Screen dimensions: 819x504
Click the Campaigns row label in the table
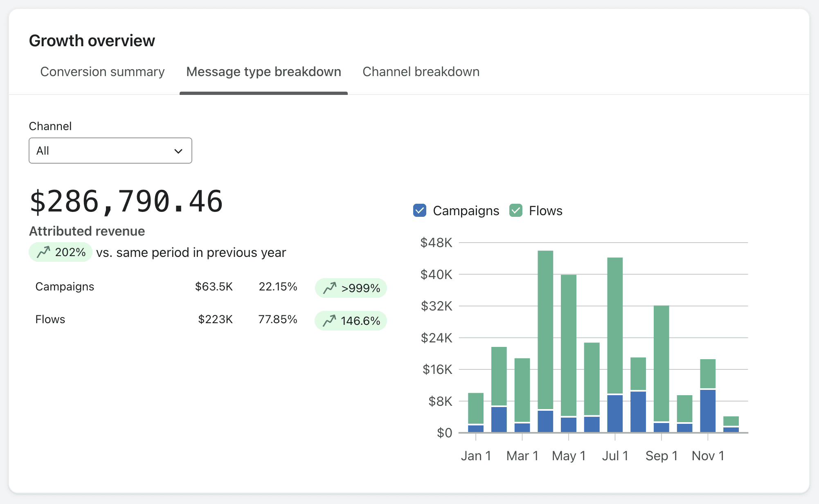pos(65,286)
